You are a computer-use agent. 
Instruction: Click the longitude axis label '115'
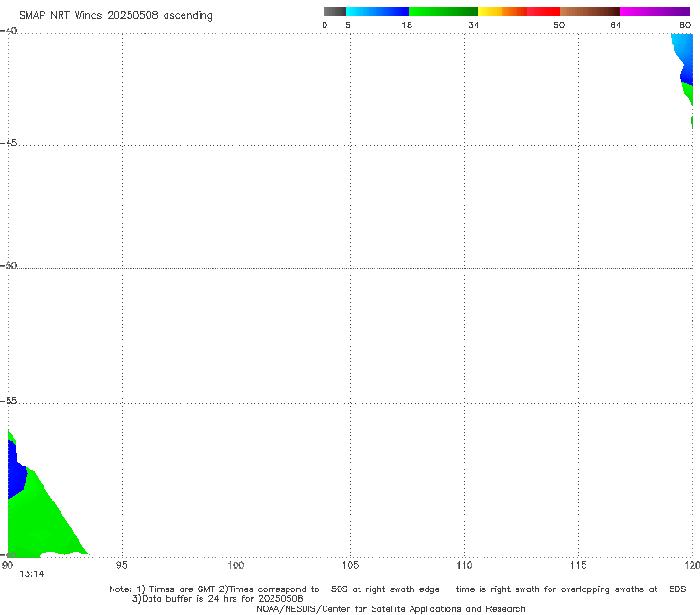579,566
